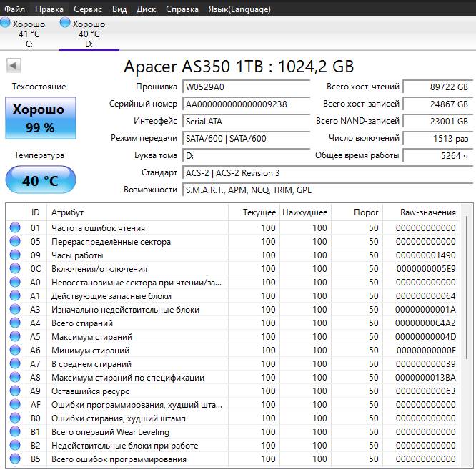Click the status icon for attribute B1
This screenshot has width=476, height=470.
pos(15,431)
